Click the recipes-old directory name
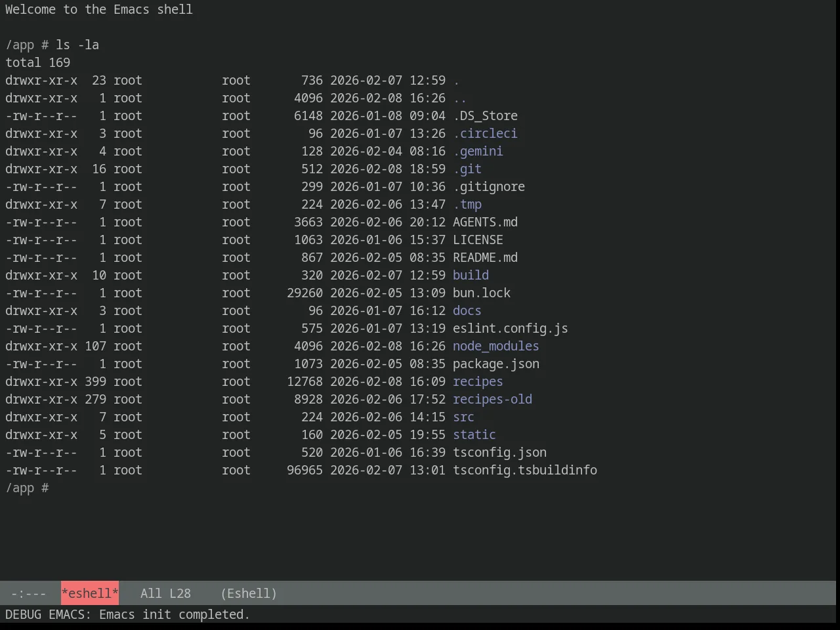 [x=492, y=399]
